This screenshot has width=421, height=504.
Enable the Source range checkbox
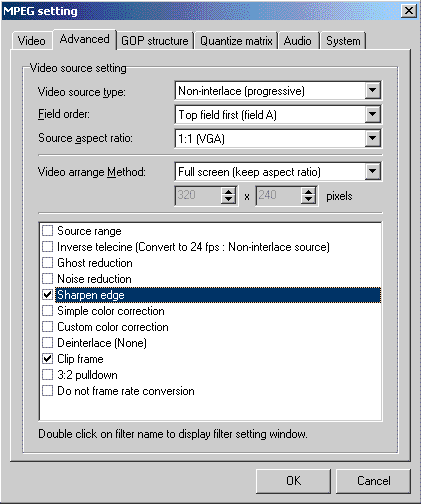click(47, 231)
